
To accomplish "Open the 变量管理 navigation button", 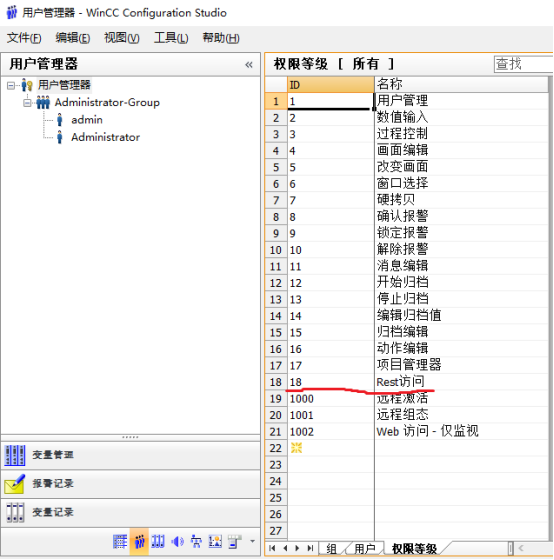I will (x=130, y=455).
